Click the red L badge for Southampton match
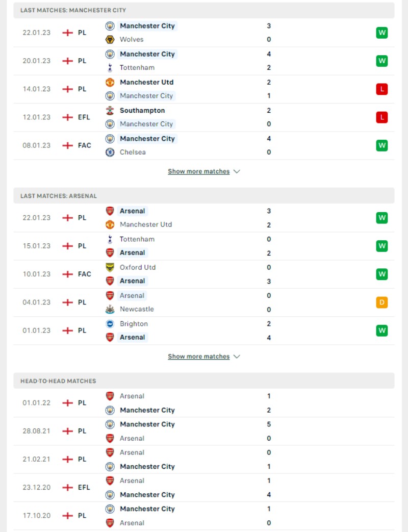Viewport: 408px width, 532px height. (382, 117)
